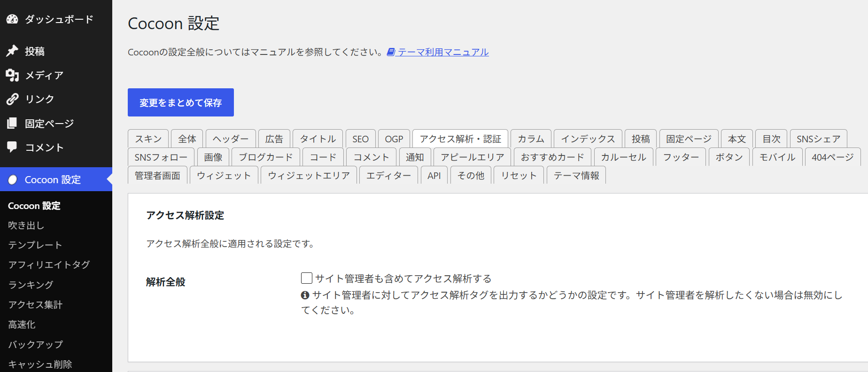This screenshot has width=868, height=372.
Task: Switch to the ボタン tab
Action: pos(729,157)
